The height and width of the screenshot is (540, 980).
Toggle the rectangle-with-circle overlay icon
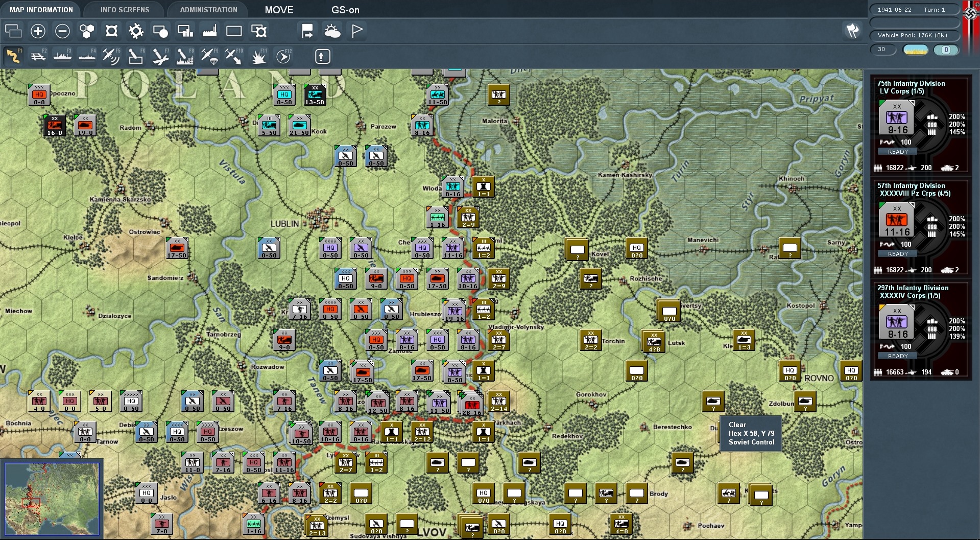click(x=160, y=31)
